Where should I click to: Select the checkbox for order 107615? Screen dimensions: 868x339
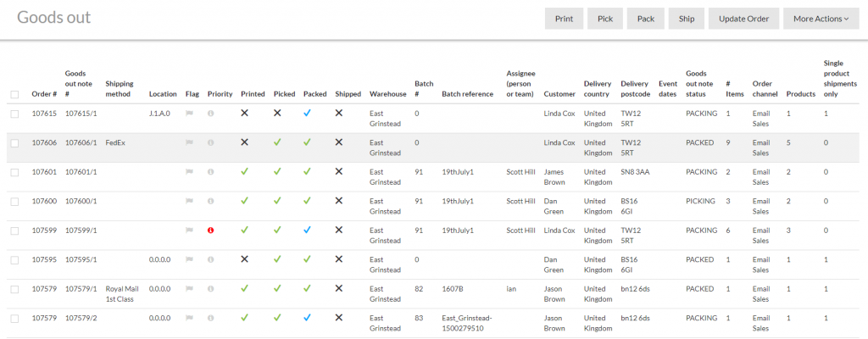(x=14, y=114)
